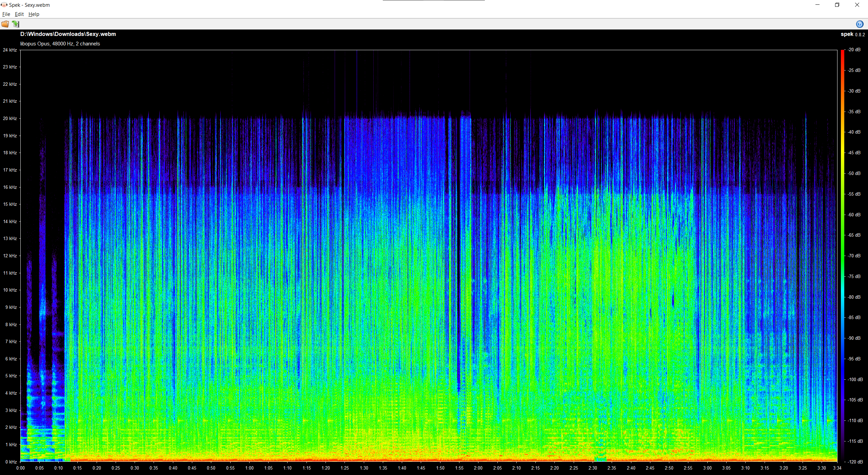
Task: Click the 10 kHz frequency axis label
Action: coord(10,290)
